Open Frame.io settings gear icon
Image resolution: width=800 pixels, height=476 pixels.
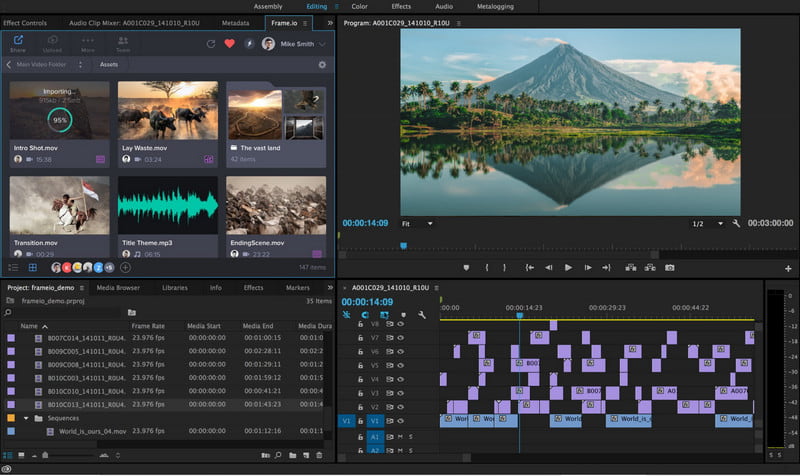(x=322, y=65)
